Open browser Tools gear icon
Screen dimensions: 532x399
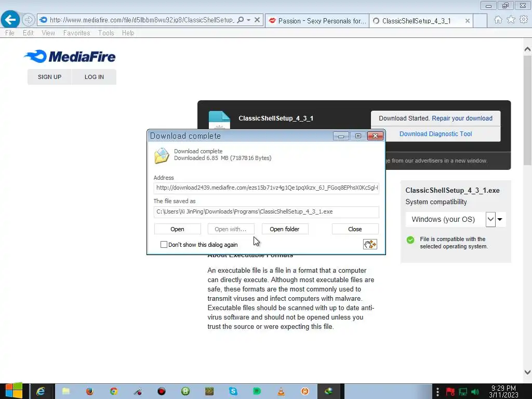point(524,20)
